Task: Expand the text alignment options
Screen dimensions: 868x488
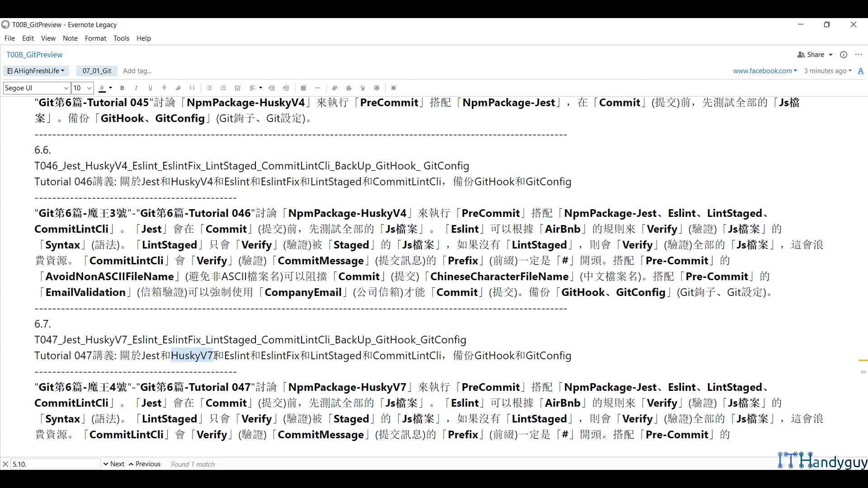Action: point(260,88)
